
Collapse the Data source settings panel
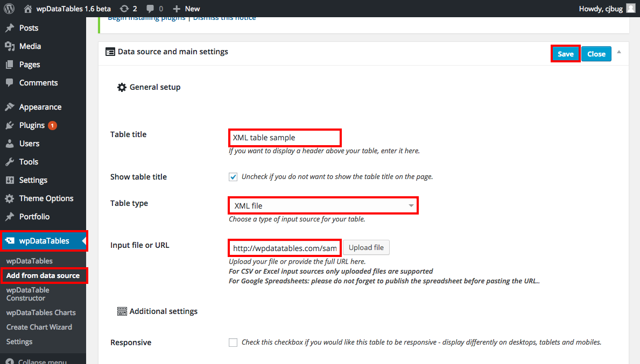pos(619,52)
